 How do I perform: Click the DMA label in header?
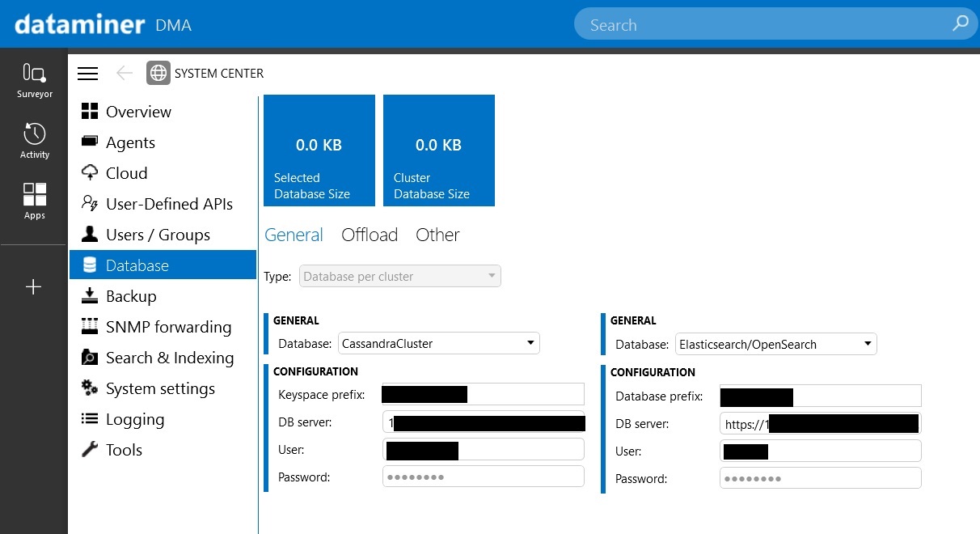pos(174,26)
